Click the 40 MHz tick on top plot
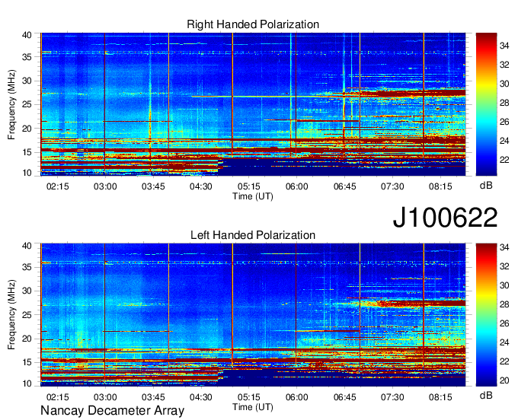 pyautogui.click(x=27, y=35)
